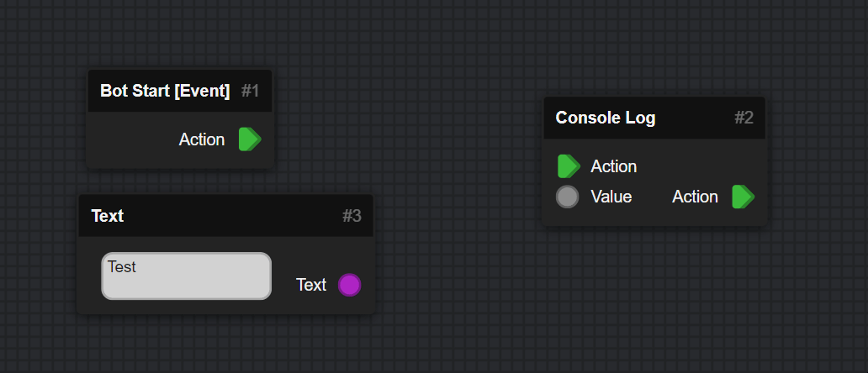
Task: Click the Action label in Bot Start node
Action: [x=202, y=139]
